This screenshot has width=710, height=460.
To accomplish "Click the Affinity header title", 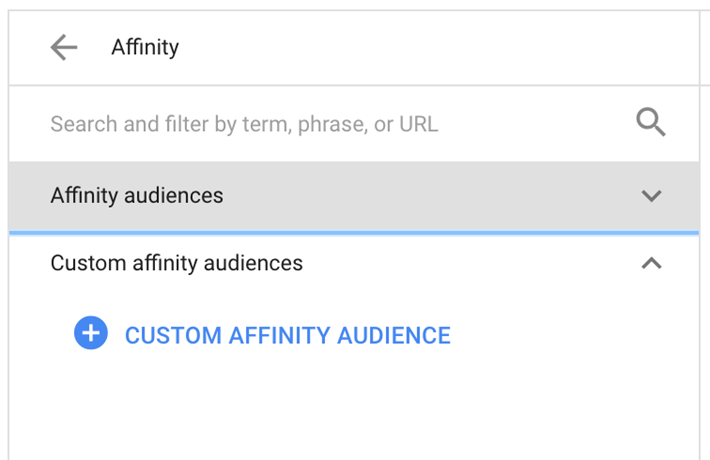I will tap(145, 47).
